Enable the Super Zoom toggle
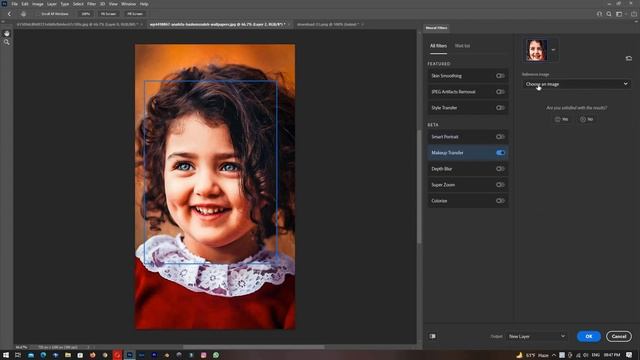 (500, 184)
